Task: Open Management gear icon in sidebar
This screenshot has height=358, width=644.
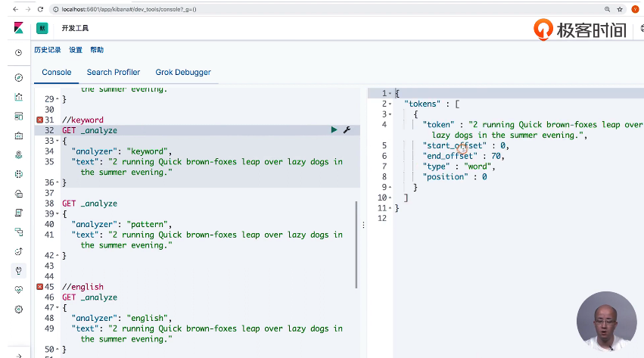Action: [19, 309]
